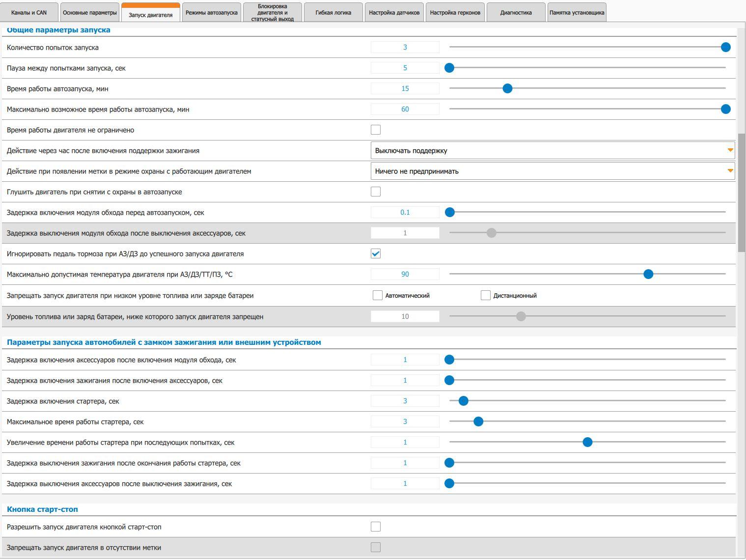Viewport: 746px width, 560px height.
Task: Select the Режимы автозапуска tab
Action: (x=212, y=12)
